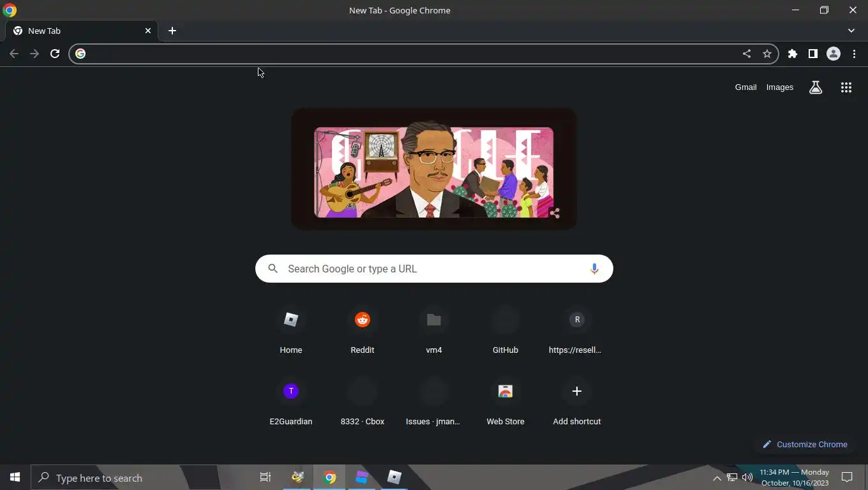Focus the Search Google or type a URL box
Viewport: 868px width, 490px height.
(x=434, y=269)
